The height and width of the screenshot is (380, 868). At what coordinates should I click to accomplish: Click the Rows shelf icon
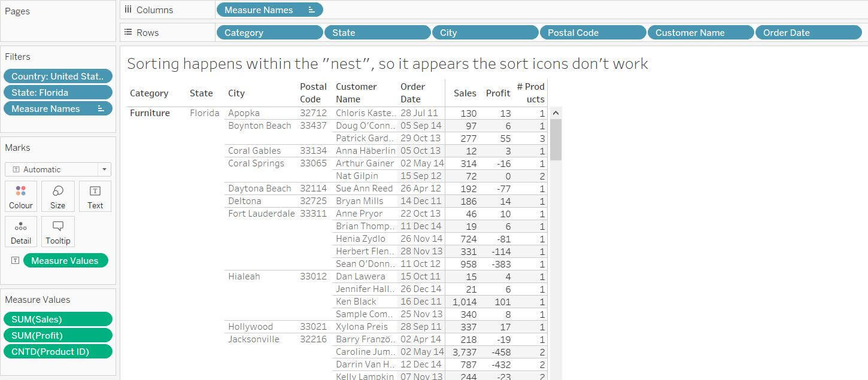(128, 32)
